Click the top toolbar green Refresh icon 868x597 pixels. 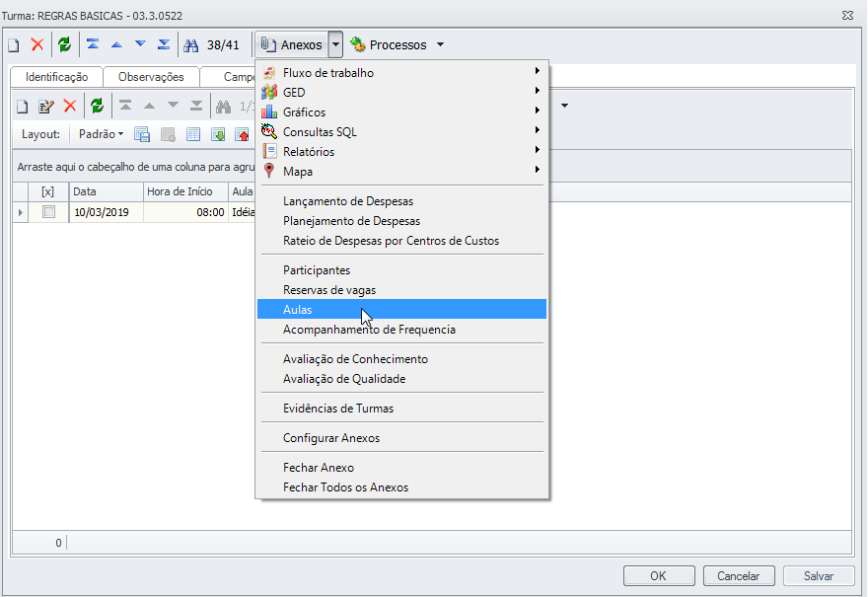[65, 44]
